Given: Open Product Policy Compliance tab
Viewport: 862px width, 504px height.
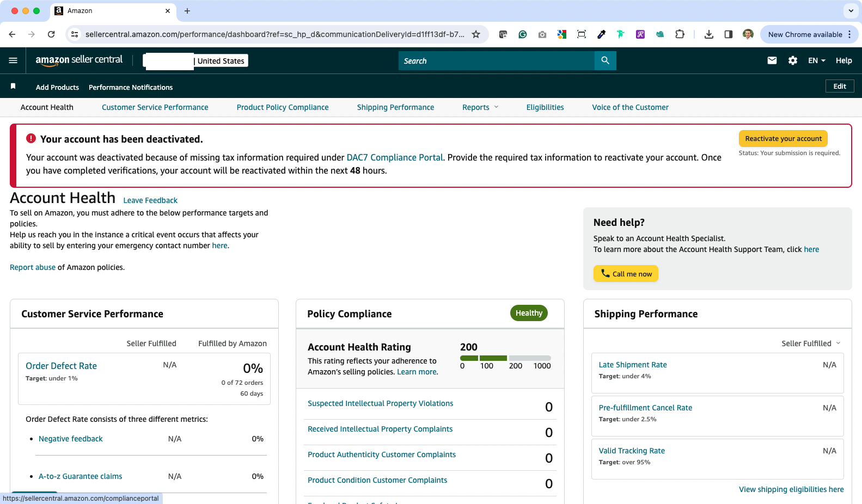Looking at the screenshot, I should (x=283, y=107).
